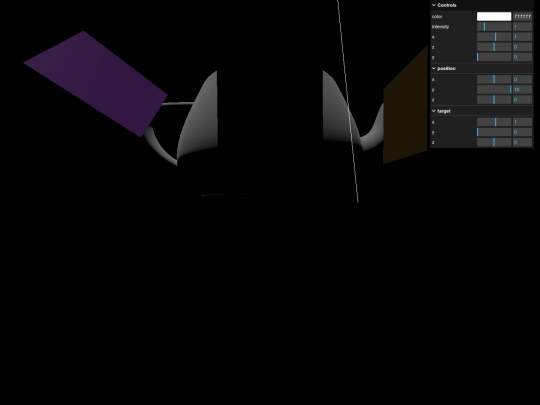Viewport: 540px width, 405px height.
Task: Adjust the target y slider
Action: point(494,132)
